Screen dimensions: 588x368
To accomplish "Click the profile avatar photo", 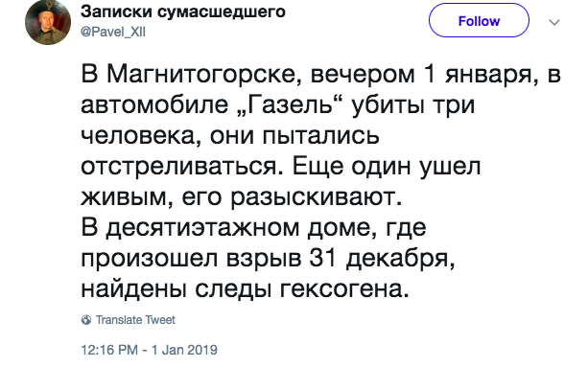I will tap(48, 22).
